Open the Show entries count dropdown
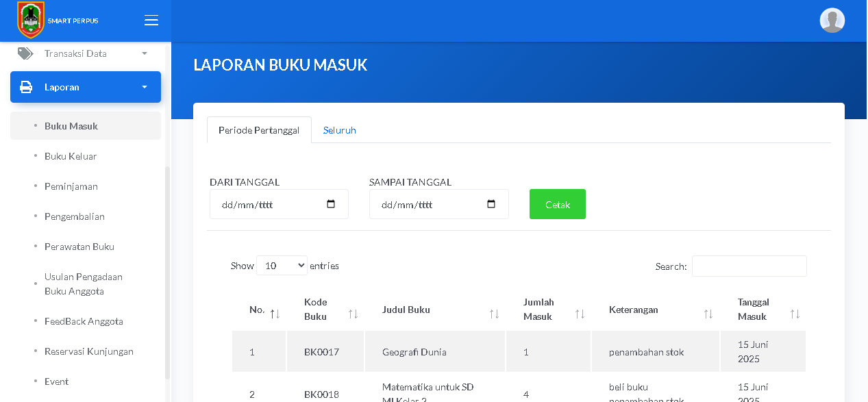The image size is (868, 402). [x=282, y=266]
